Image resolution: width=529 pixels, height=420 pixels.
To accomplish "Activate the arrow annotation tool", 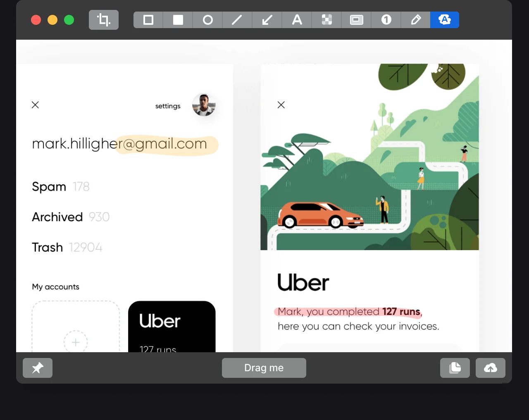I will pyautogui.click(x=267, y=20).
